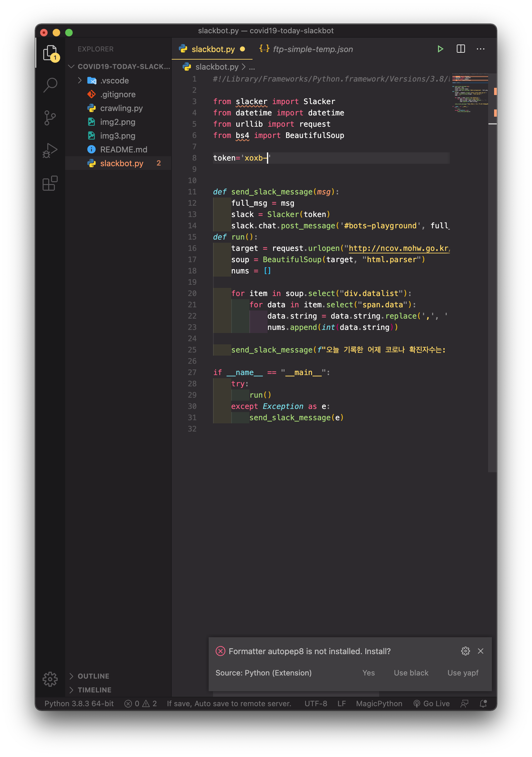
Task: Open img3.png in the file explorer
Action: [x=118, y=135]
